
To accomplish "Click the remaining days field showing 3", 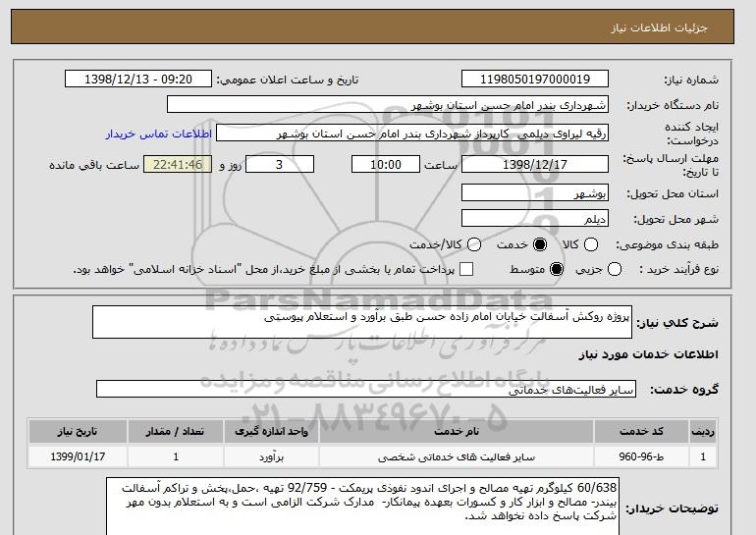I will coord(280,164).
